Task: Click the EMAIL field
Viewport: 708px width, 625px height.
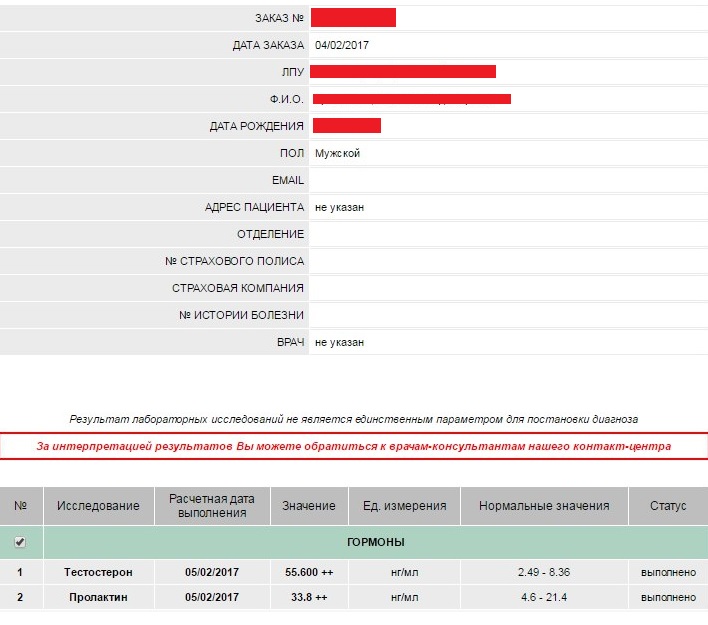Action: (508, 180)
